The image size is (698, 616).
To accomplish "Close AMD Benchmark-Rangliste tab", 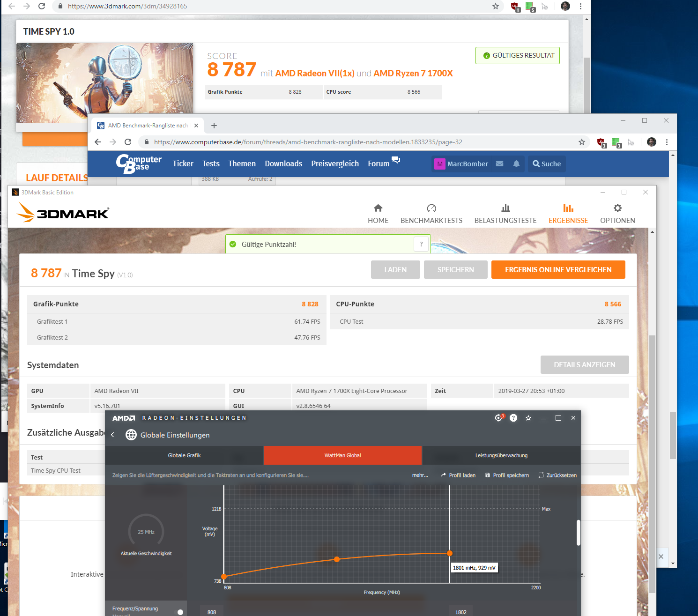I will pos(196,126).
